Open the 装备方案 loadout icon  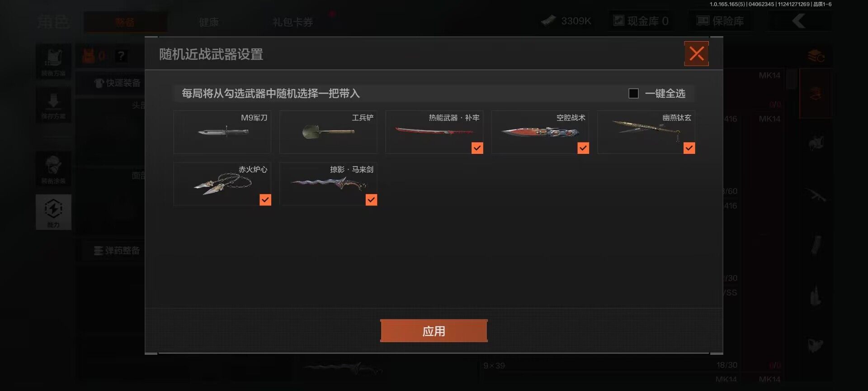coord(53,62)
